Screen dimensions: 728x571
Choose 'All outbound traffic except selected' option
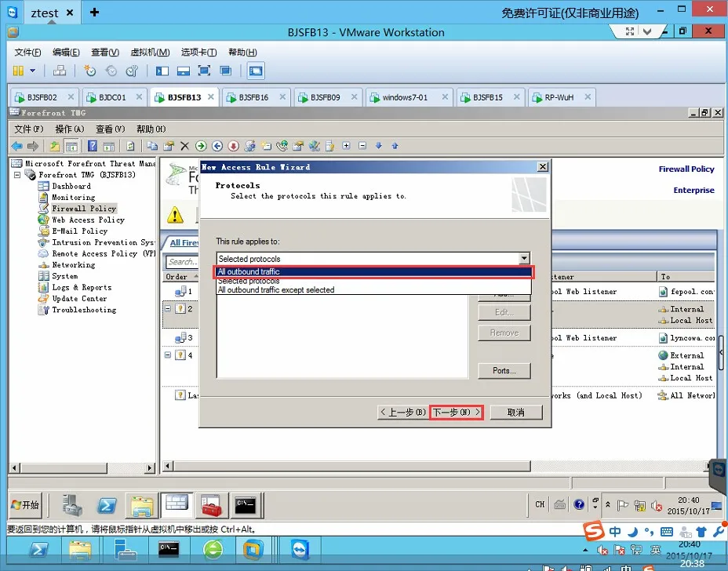[x=373, y=289]
